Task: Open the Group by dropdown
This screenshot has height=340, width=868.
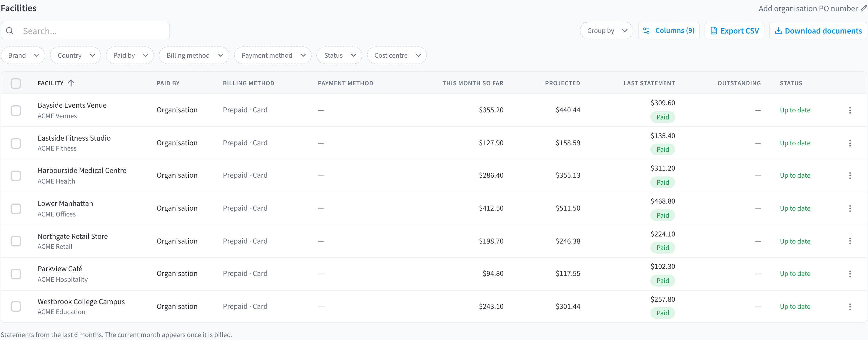Action: pos(606,31)
